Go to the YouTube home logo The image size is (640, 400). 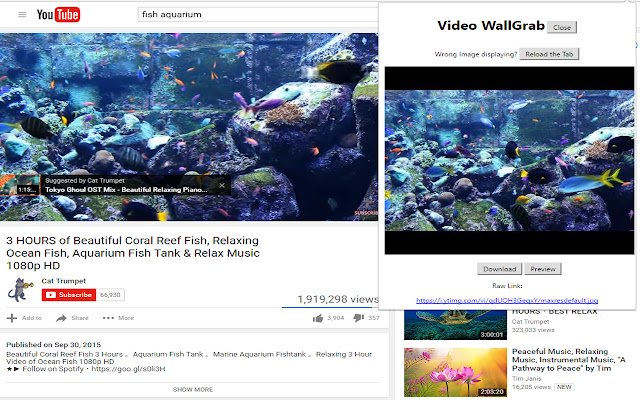pos(58,15)
